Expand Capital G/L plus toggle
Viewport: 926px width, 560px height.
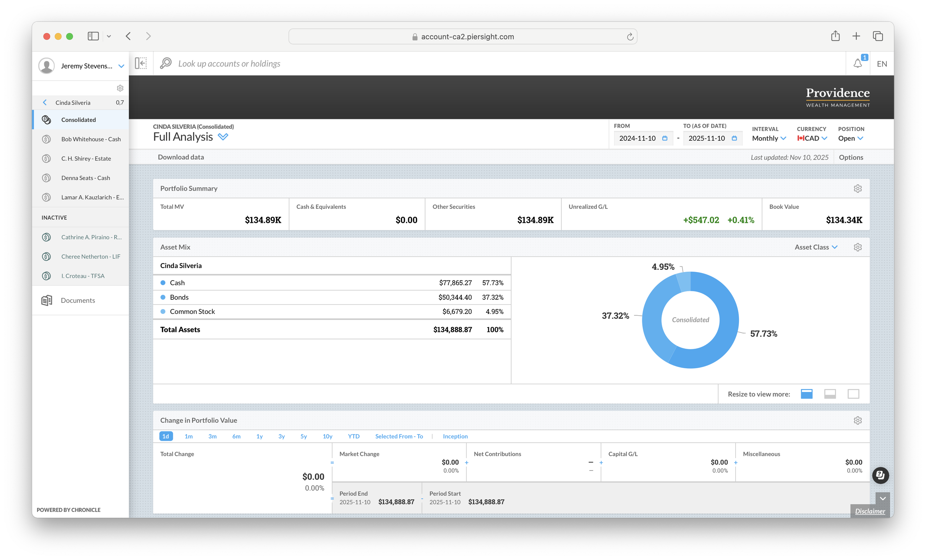click(x=736, y=462)
